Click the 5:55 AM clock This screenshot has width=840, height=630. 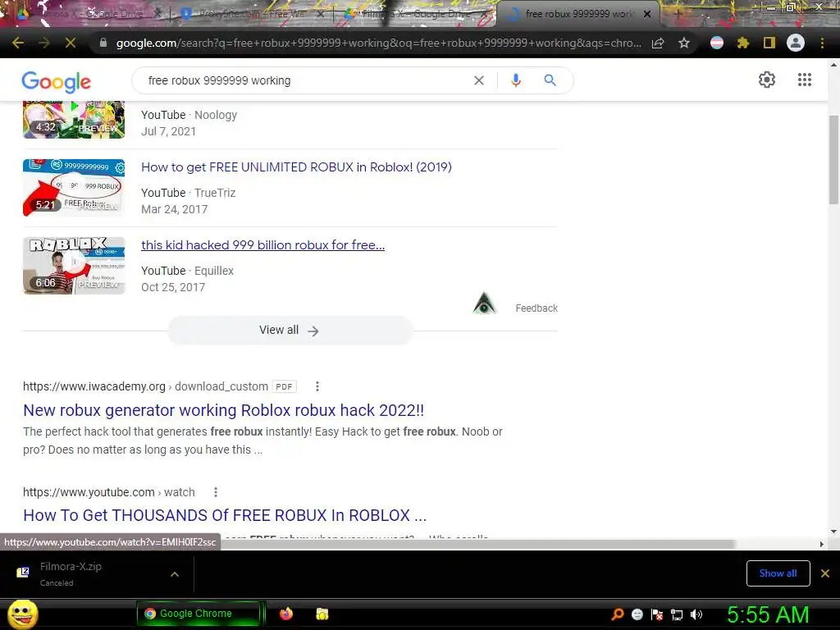point(768,614)
